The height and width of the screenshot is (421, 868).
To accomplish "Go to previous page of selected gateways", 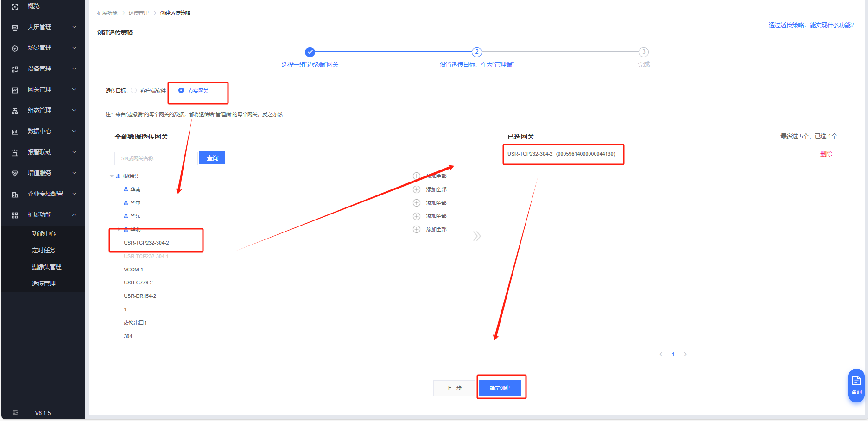I will [661, 354].
